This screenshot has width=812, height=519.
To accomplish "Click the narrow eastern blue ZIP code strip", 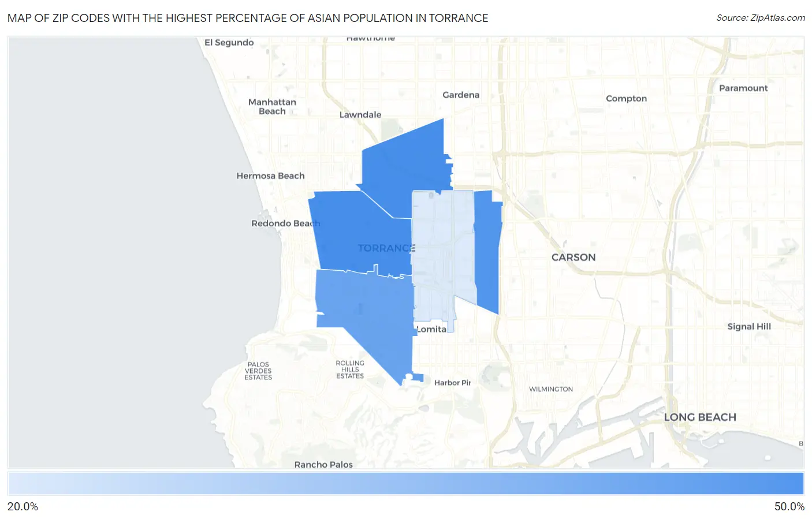I will coord(487,251).
